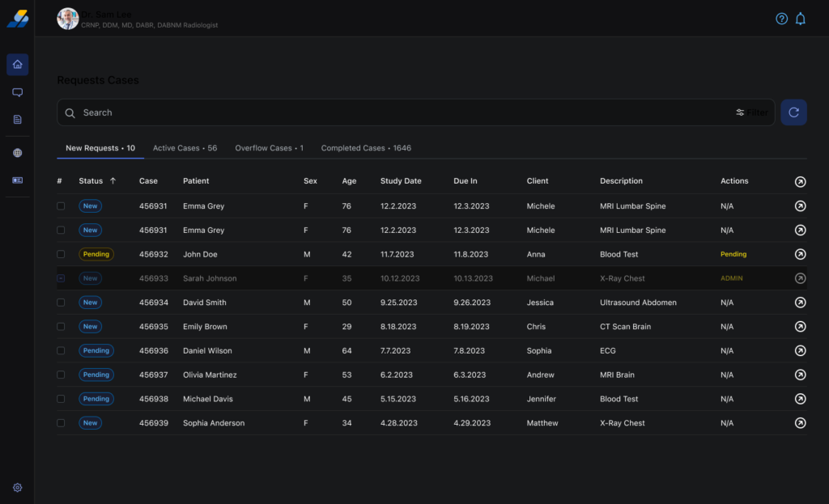Open John Doe case arrow icon

coord(800,254)
